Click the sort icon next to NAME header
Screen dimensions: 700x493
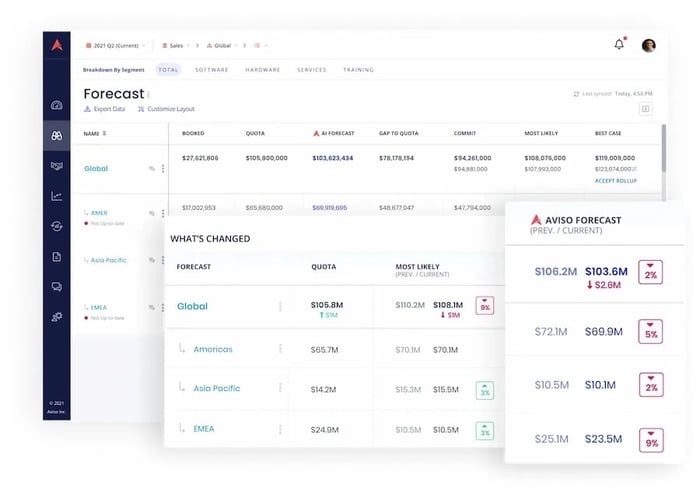104,133
